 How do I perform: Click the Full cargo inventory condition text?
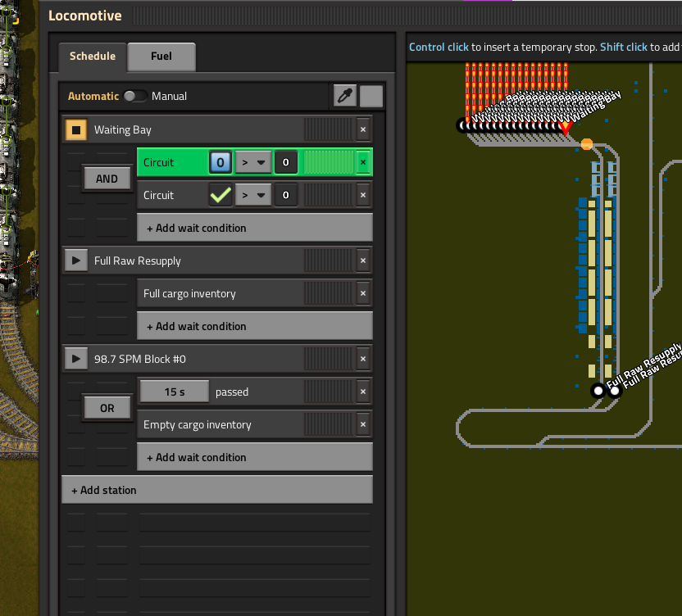point(189,294)
